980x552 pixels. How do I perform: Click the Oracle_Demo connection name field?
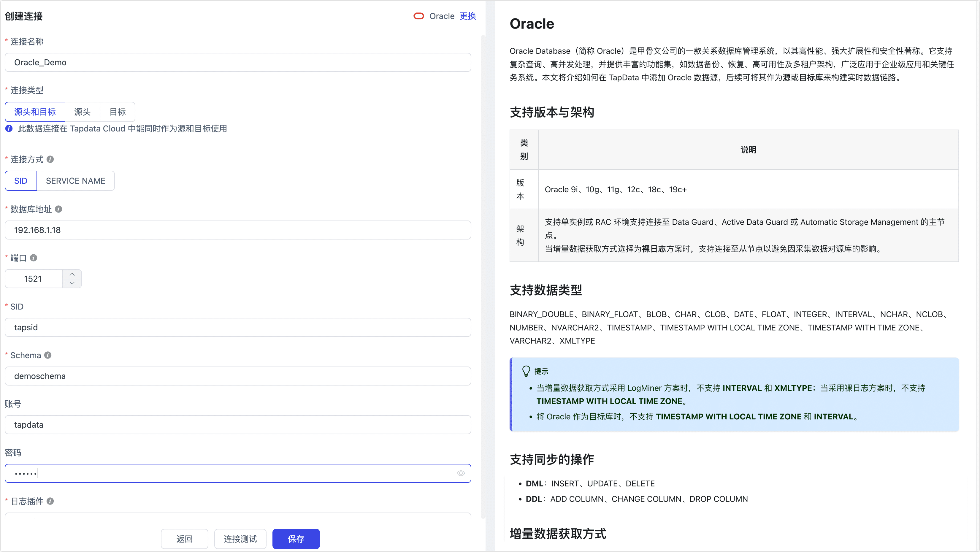[x=238, y=62]
